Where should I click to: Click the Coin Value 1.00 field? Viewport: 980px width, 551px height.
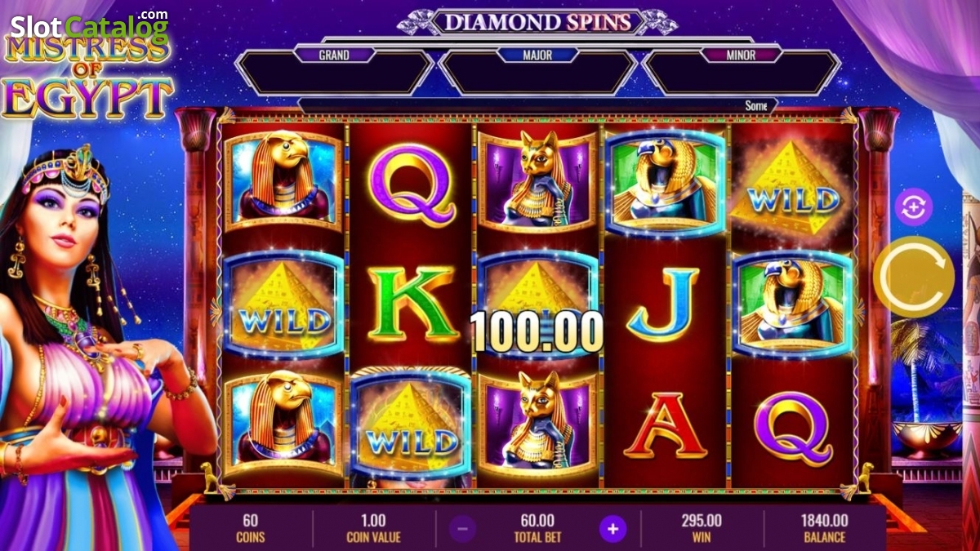375,528
